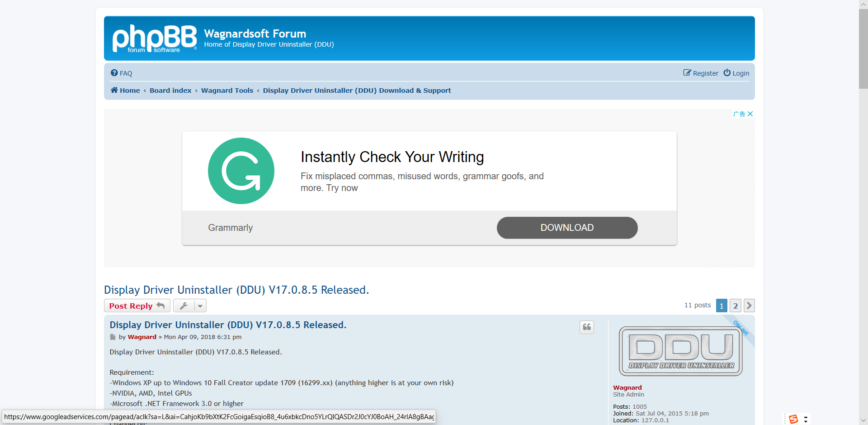Click the DDU avatar image
The height and width of the screenshot is (425, 868).
[x=680, y=351]
